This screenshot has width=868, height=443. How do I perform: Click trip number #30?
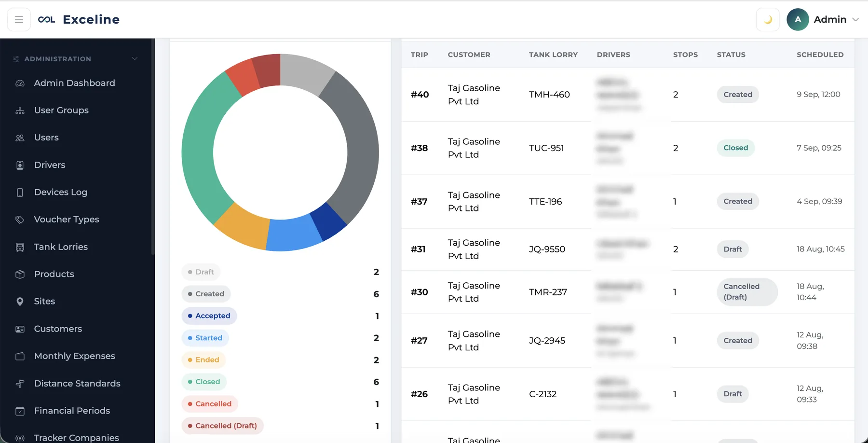(419, 292)
